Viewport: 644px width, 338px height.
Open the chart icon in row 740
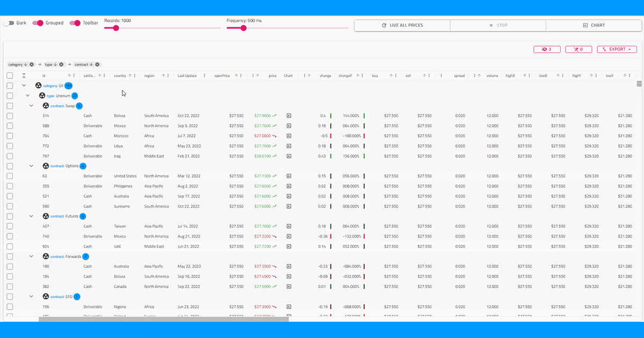(x=289, y=236)
